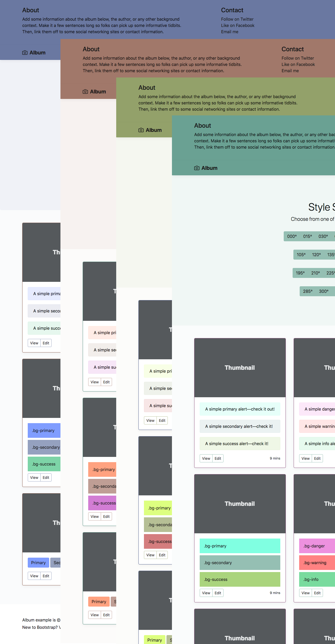The image size is (335, 644).
Task: Select the 210° hue style button
Action: click(316, 273)
